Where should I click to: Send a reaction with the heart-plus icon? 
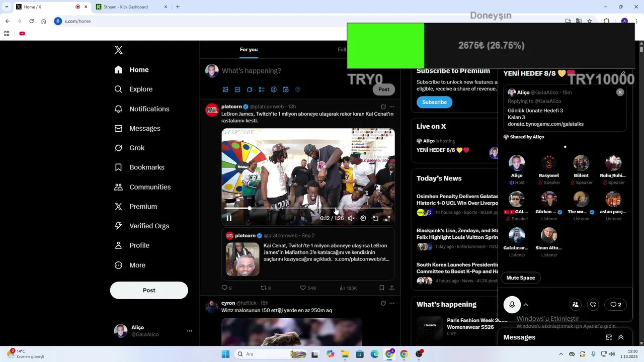(x=594, y=305)
